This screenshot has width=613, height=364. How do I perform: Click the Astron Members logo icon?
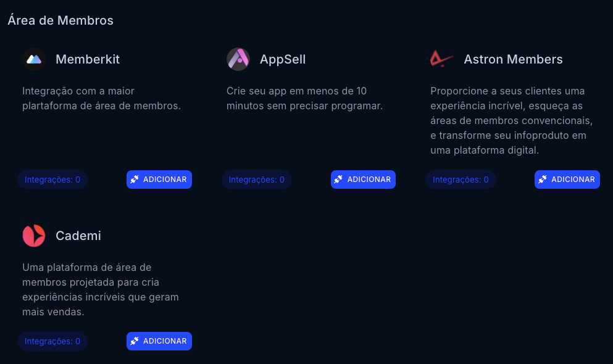[x=441, y=59]
